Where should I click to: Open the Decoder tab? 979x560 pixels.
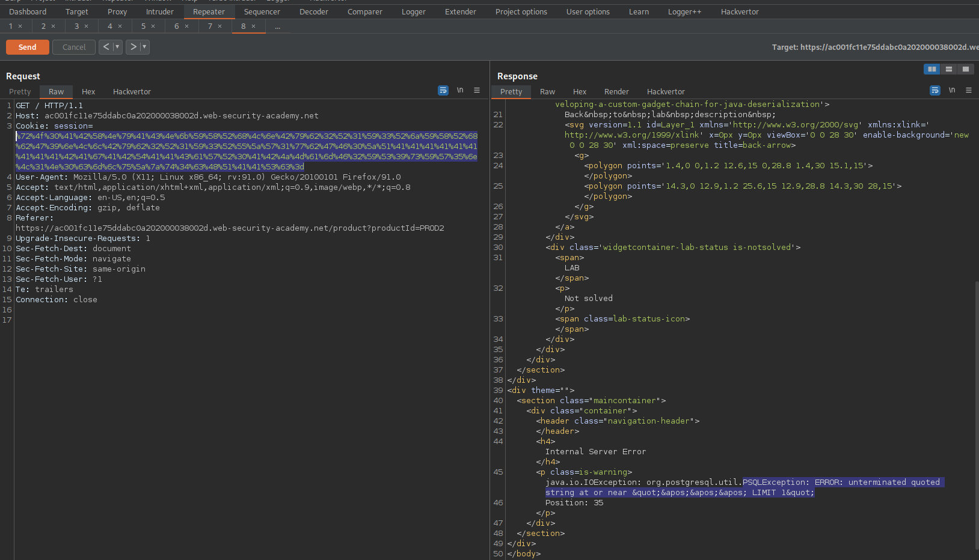point(314,11)
